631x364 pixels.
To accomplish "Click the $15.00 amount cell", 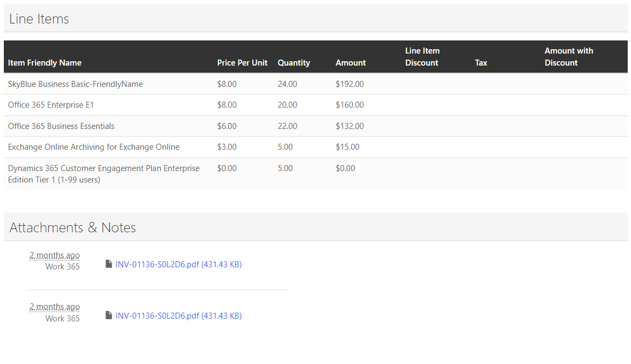I will pyautogui.click(x=348, y=147).
